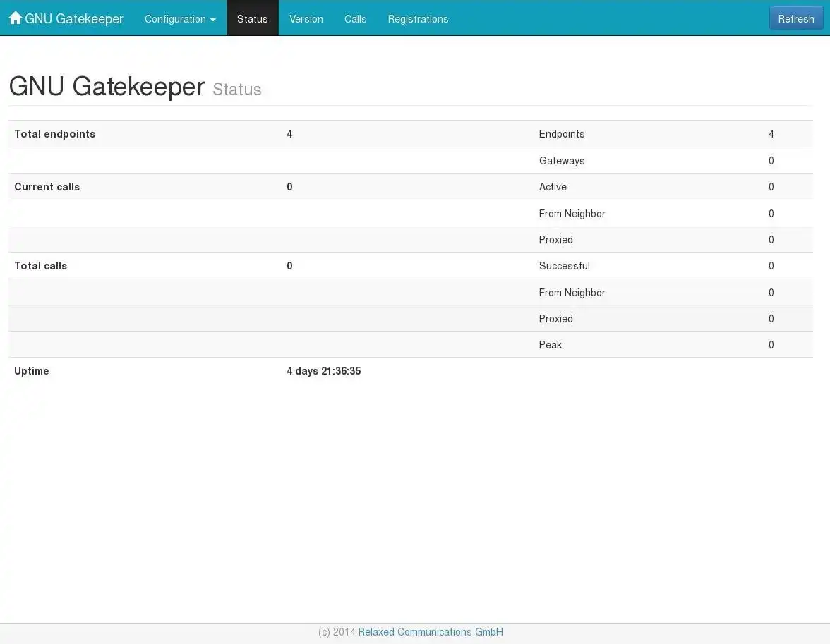This screenshot has height=644, width=830.
Task: Click the Endpoints row label
Action: coord(562,134)
